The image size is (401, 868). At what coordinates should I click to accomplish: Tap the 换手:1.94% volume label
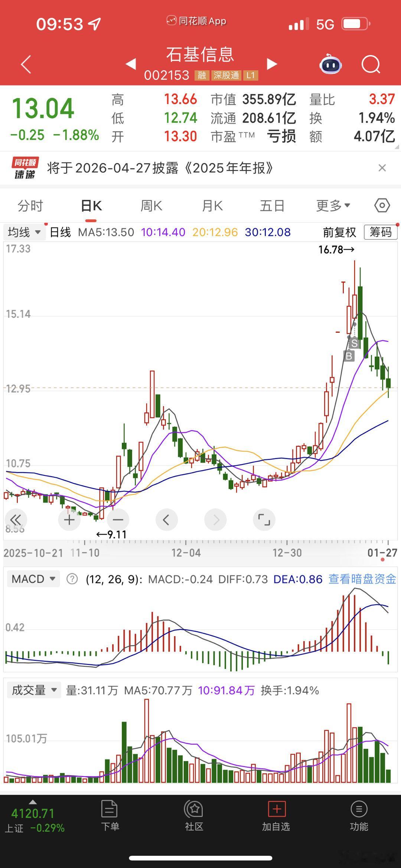click(290, 690)
